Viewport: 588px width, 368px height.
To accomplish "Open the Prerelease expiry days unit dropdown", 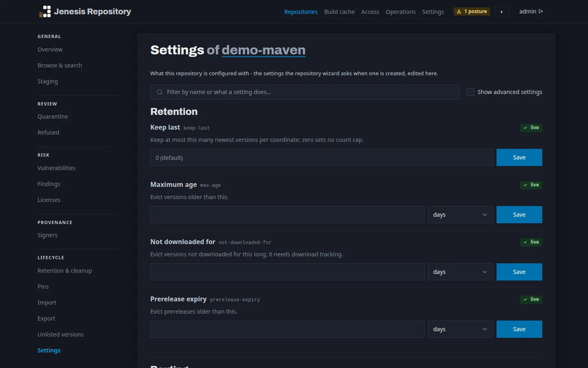I will [x=460, y=329].
